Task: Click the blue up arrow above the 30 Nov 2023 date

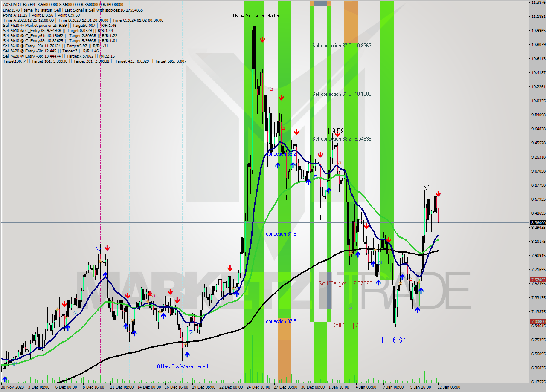Action: 4,379
